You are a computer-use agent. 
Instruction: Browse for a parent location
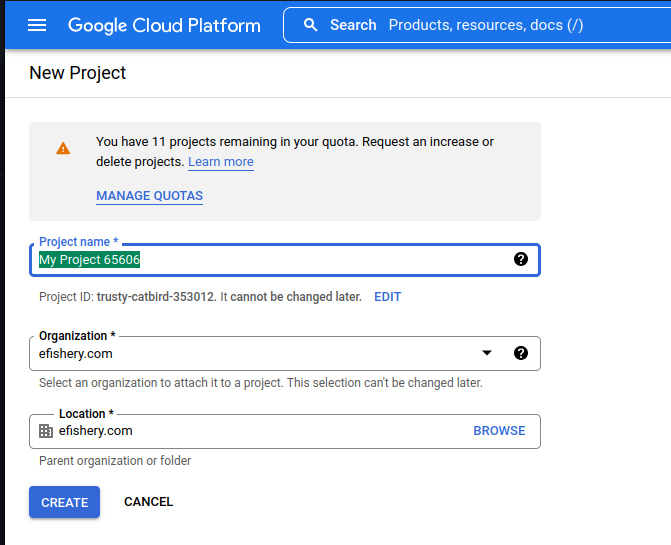click(499, 431)
